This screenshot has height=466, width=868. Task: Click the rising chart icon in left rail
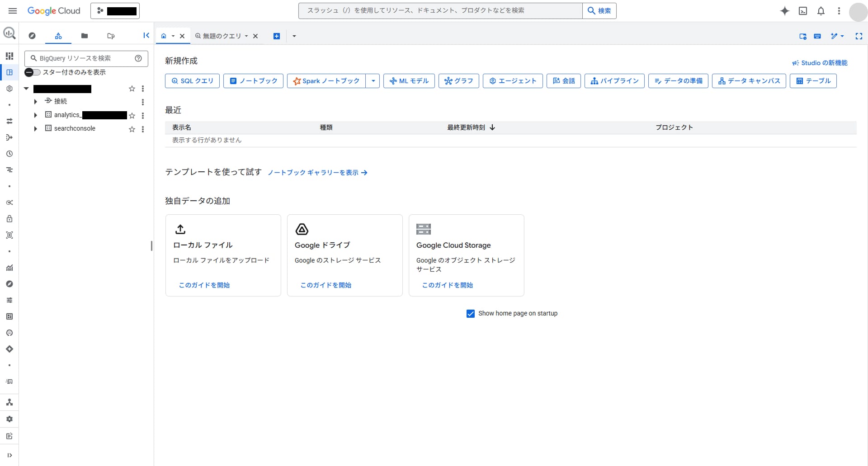coord(9,268)
